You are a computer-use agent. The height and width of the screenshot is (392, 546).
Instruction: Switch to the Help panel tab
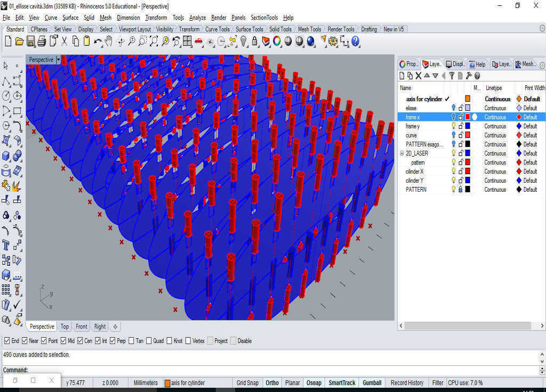click(x=477, y=64)
